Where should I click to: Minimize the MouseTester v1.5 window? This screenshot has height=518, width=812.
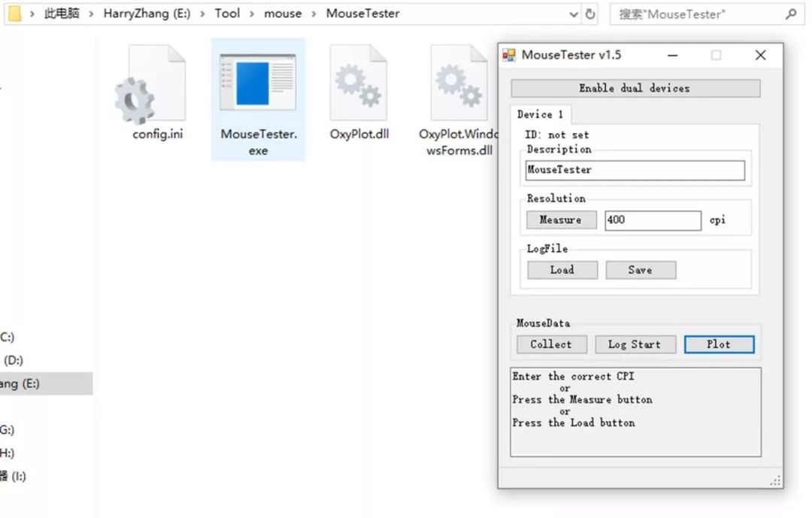coord(673,55)
